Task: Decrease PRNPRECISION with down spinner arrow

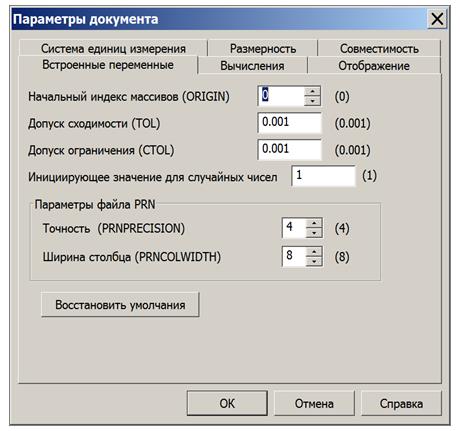Action: (x=314, y=232)
